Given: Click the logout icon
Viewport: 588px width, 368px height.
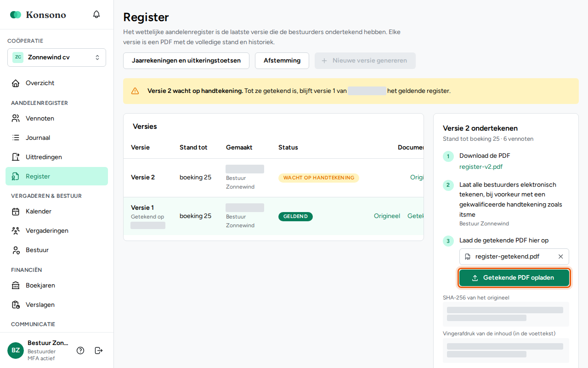Looking at the screenshot, I should click(99, 351).
